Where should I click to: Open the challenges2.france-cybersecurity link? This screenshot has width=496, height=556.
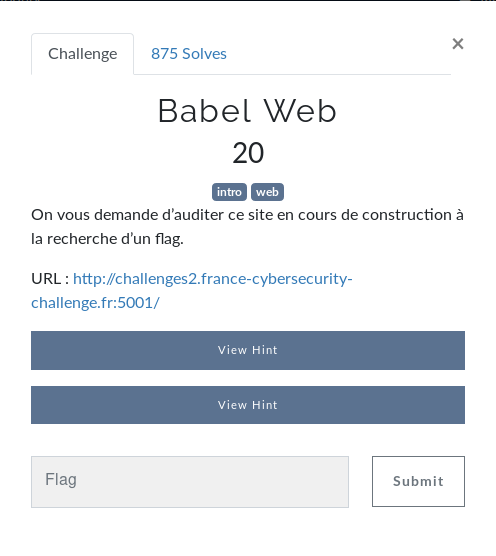tap(213, 279)
